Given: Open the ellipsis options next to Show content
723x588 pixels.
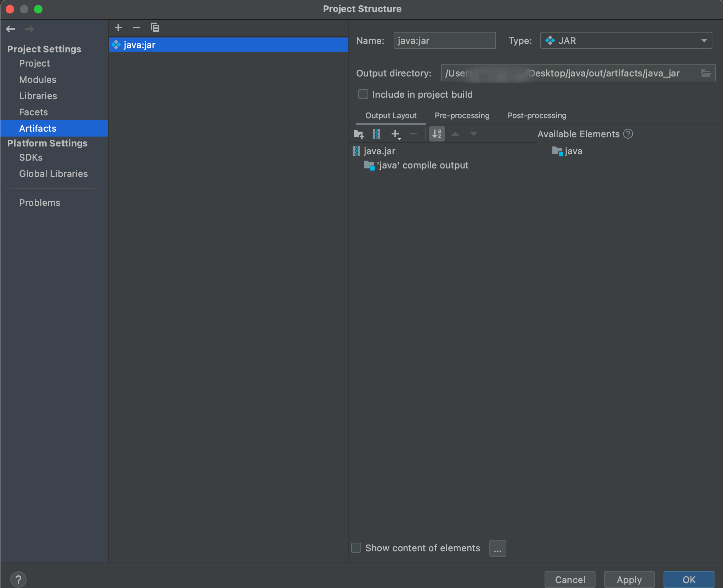Looking at the screenshot, I should point(497,548).
